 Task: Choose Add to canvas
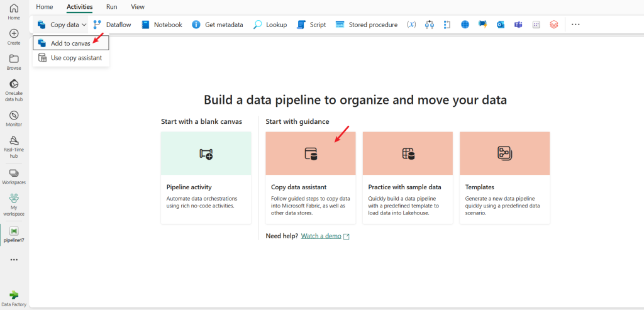71,43
